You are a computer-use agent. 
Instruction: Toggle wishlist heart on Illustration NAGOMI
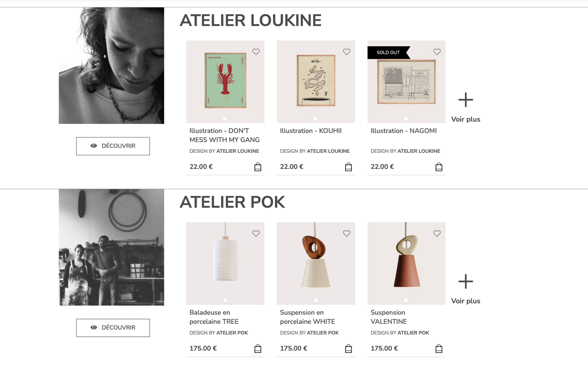(x=437, y=52)
